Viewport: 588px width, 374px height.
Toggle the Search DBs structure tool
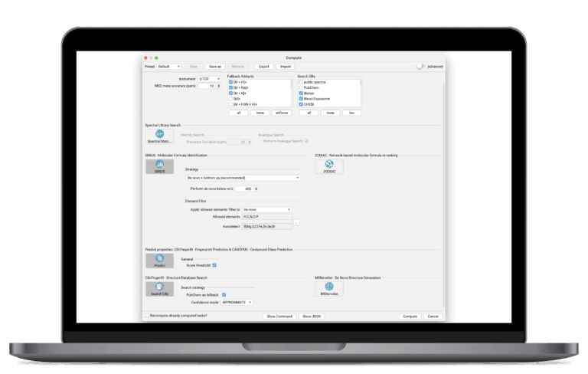point(159,289)
